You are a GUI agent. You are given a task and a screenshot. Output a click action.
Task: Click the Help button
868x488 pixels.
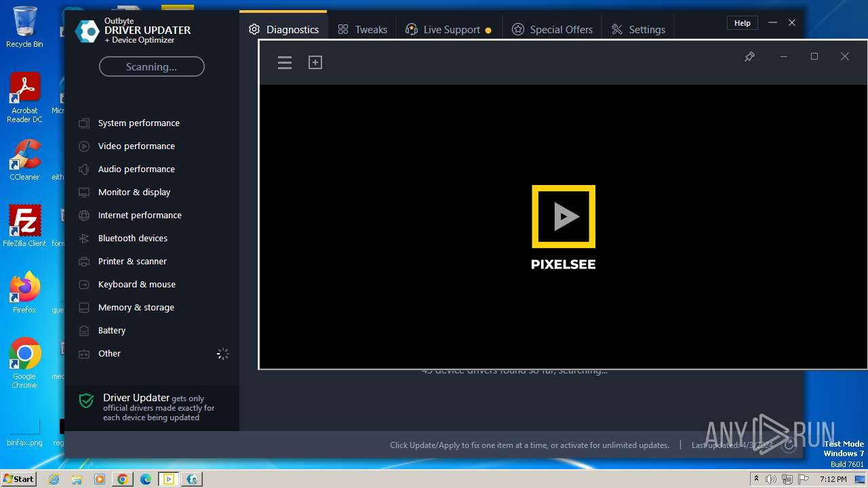pyautogui.click(x=743, y=23)
